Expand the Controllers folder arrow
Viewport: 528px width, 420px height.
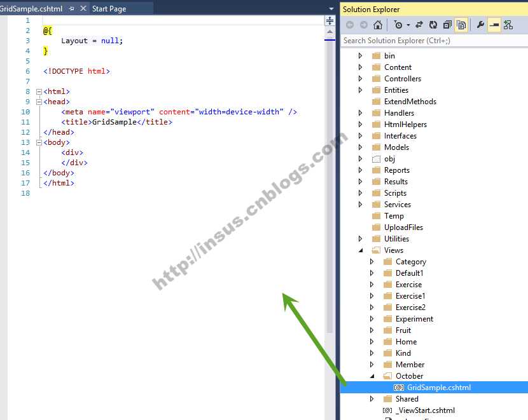tap(360, 79)
